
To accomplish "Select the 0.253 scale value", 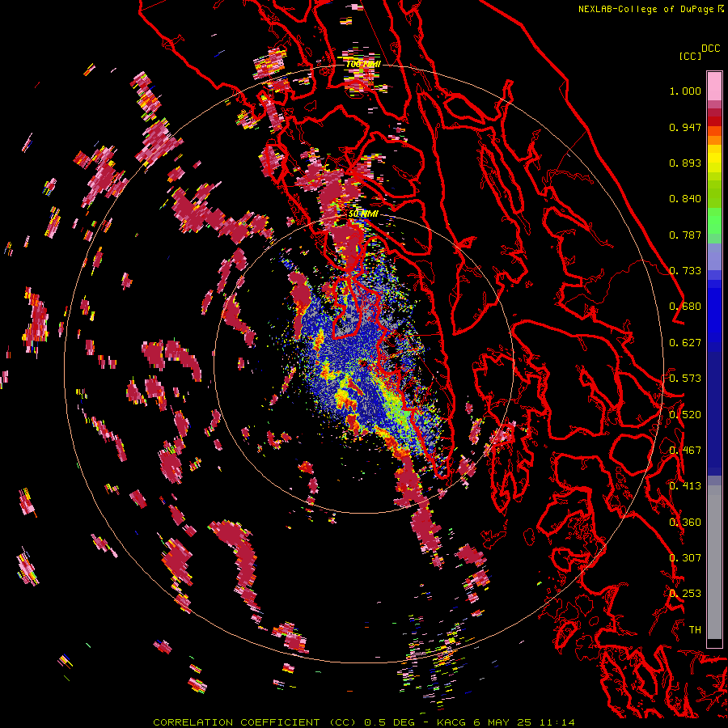I will point(685,594).
